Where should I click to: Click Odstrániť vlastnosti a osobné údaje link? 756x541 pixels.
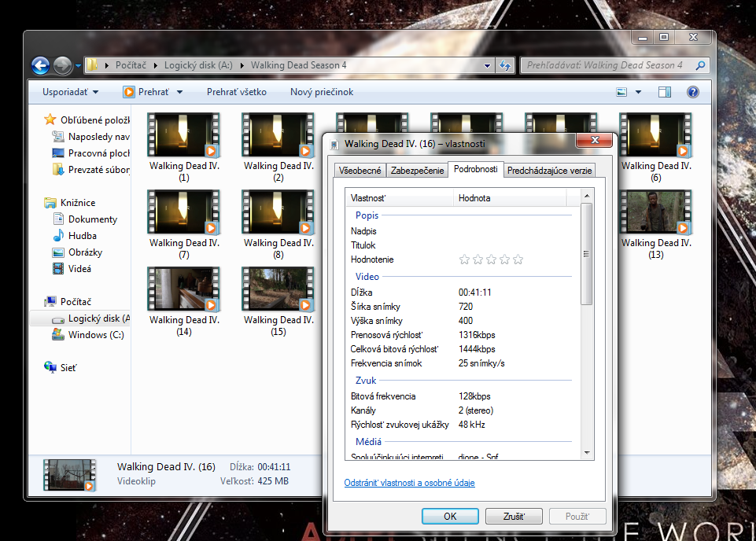point(409,483)
